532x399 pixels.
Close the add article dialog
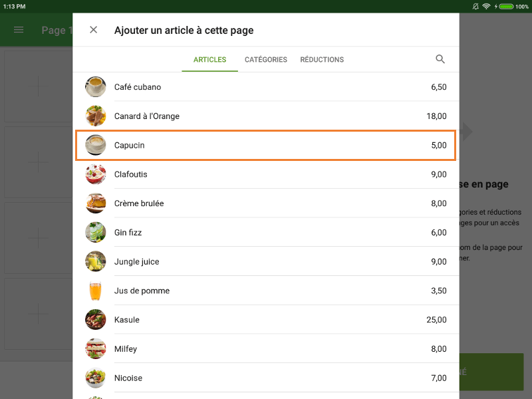[x=93, y=29]
